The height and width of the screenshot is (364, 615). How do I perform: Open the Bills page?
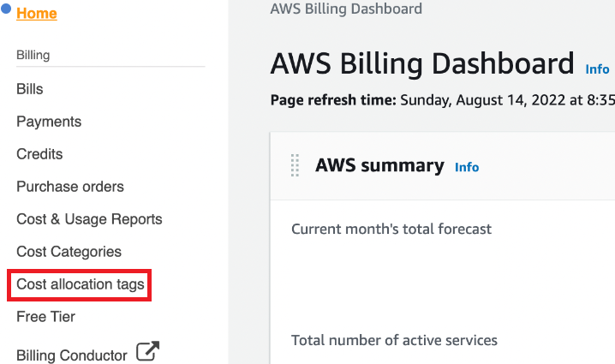click(30, 89)
